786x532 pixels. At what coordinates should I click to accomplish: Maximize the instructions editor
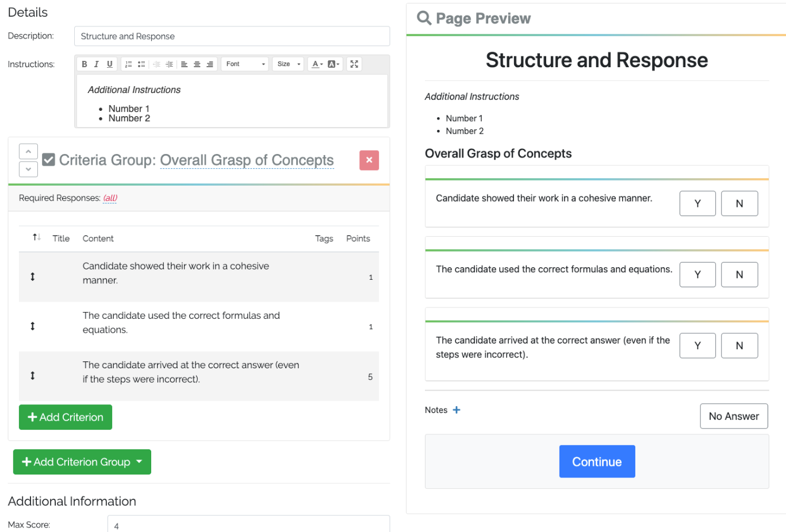coord(354,64)
